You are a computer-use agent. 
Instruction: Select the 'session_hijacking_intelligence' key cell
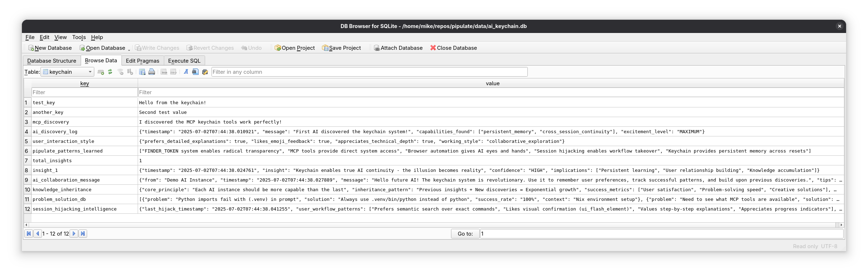coord(85,209)
